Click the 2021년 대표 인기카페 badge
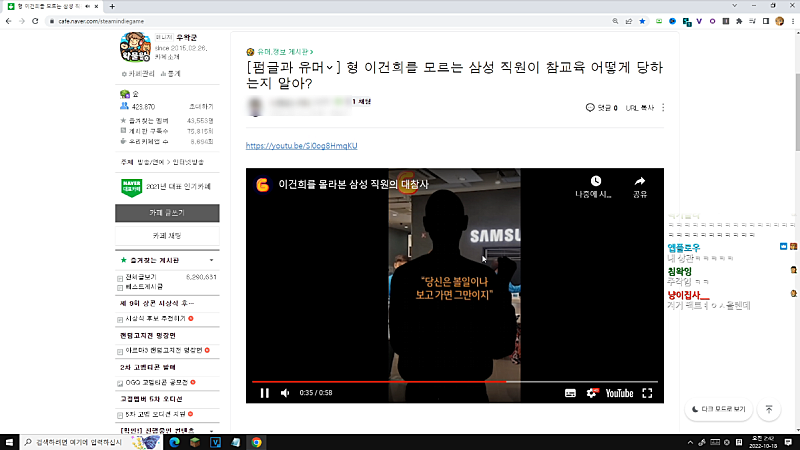Viewport: 800px width, 450px height. click(167, 187)
